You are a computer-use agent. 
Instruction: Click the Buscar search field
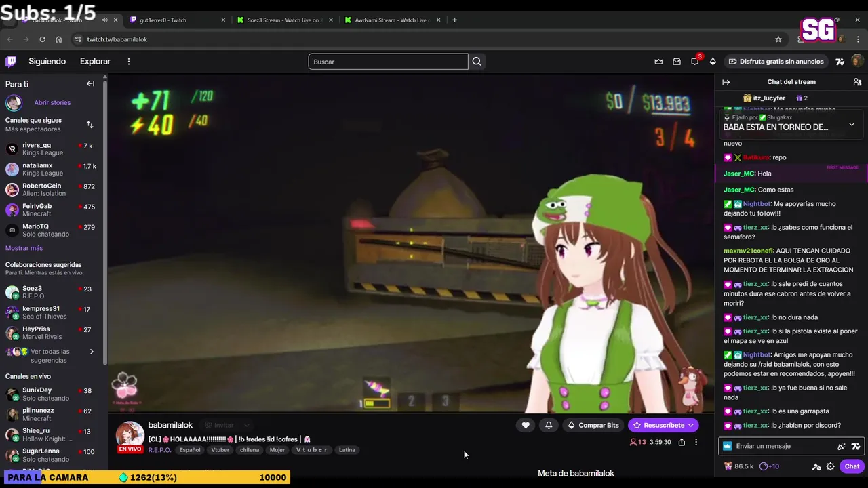click(x=388, y=62)
